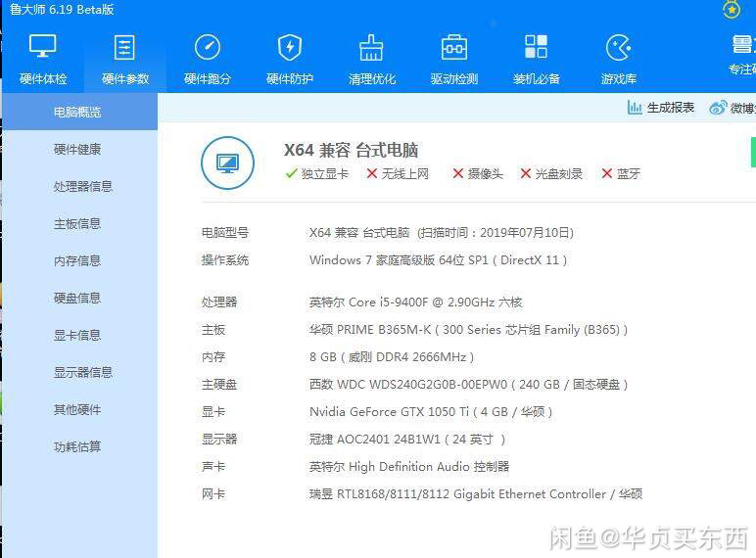Image resolution: width=756 pixels, height=558 pixels.
Task: Click the 主硬盘 row label
Action: (x=219, y=385)
